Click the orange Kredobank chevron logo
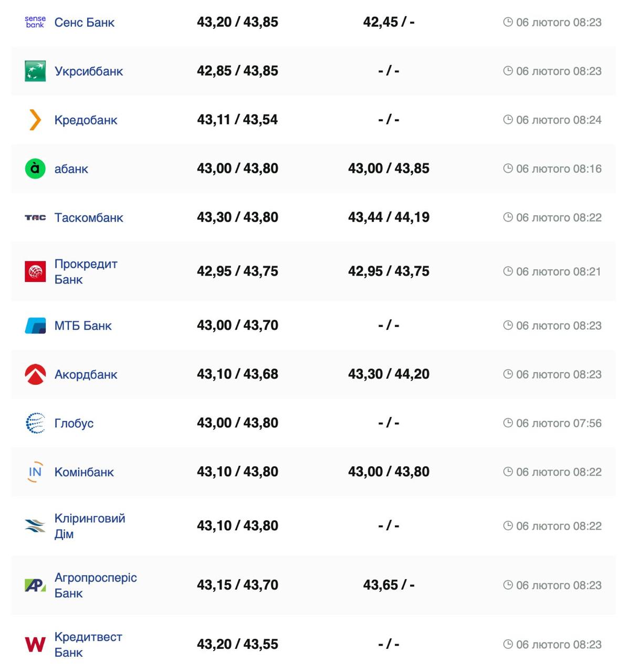 click(x=35, y=120)
